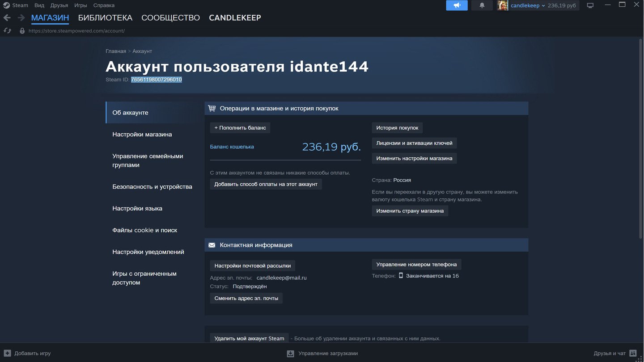Switch to the МАГАЗИН tab
644x362 pixels.
pyautogui.click(x=50, y=18)
